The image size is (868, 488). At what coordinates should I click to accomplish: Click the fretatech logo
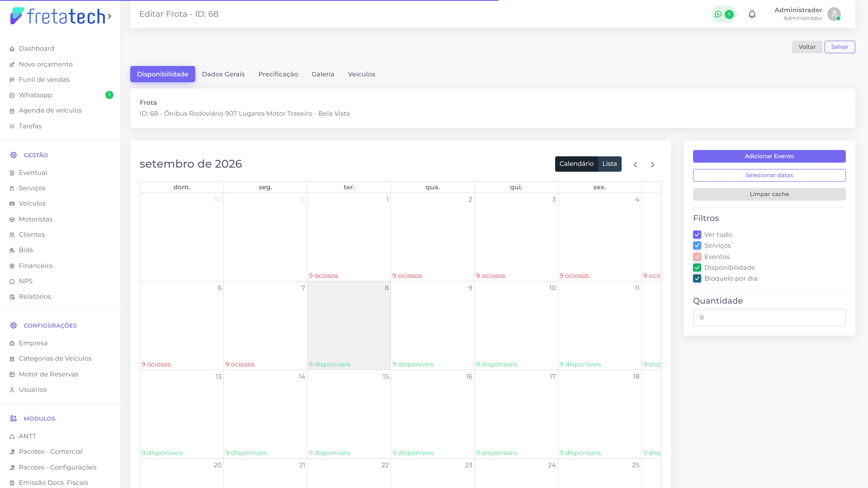pos(58,16)
